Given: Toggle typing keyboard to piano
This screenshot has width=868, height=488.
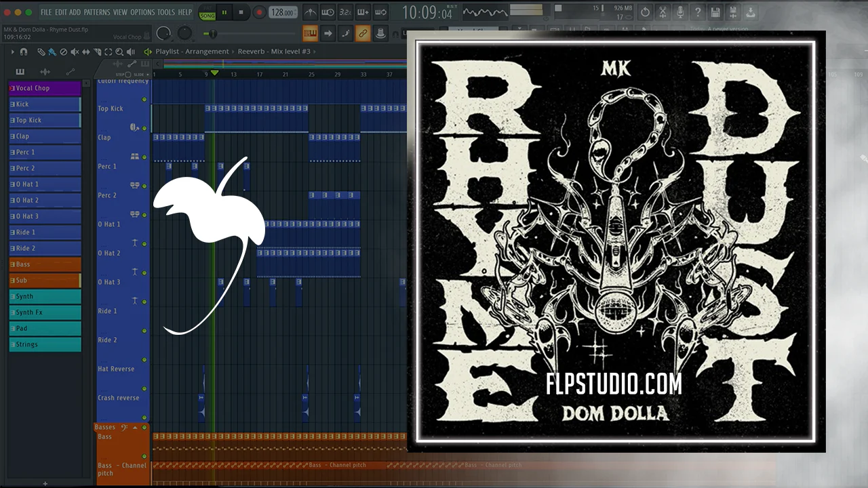Looking at the screenshot, I should [310, 33].
